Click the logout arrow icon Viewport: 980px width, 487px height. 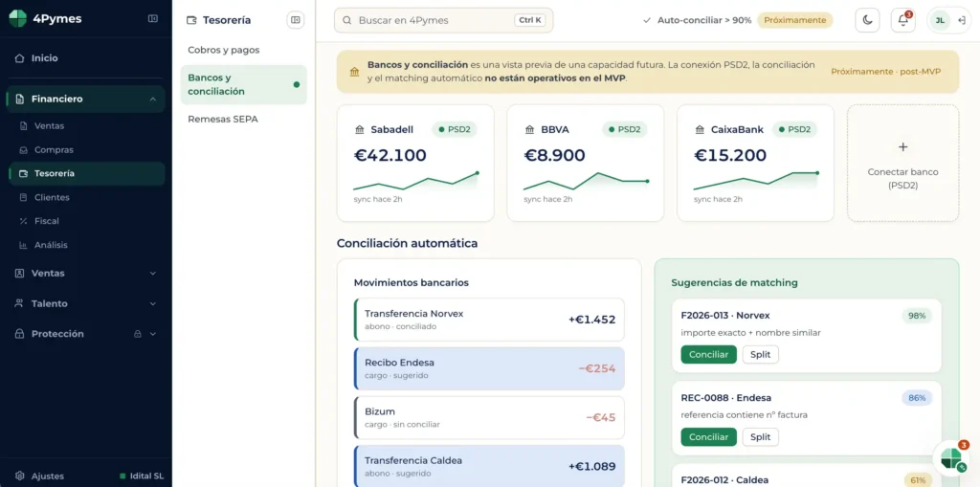pyautogui.click(x=961, y=21)
